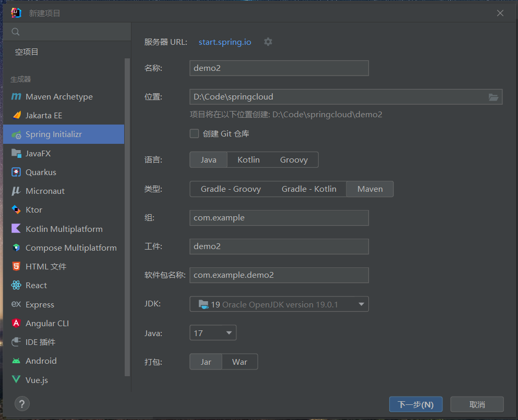Click the Next step button
The width and height of the screenshot is (518, 420).
416,404
